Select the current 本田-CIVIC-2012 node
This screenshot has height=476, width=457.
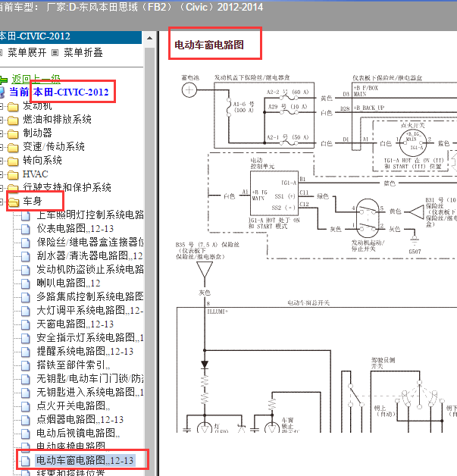coord(70,92)
